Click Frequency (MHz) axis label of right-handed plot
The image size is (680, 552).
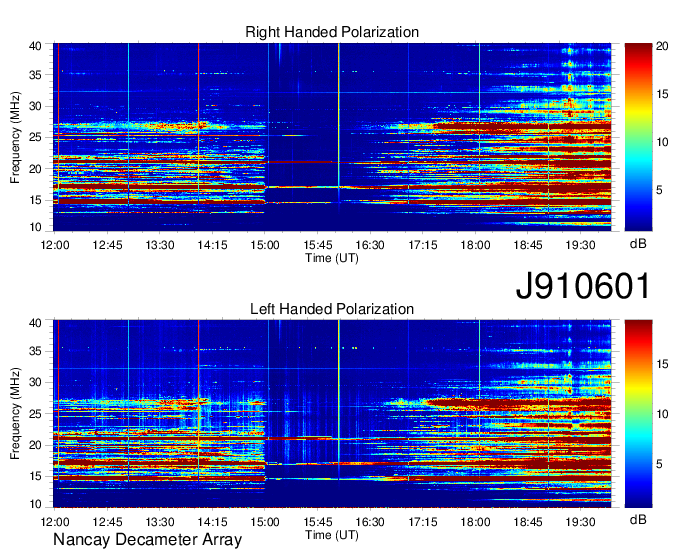coord(15,137)
